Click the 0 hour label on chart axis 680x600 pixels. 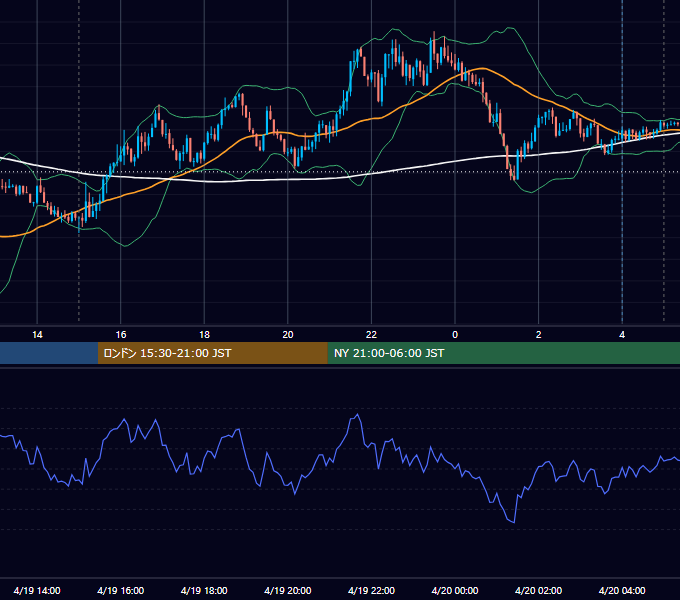(455, 335)
